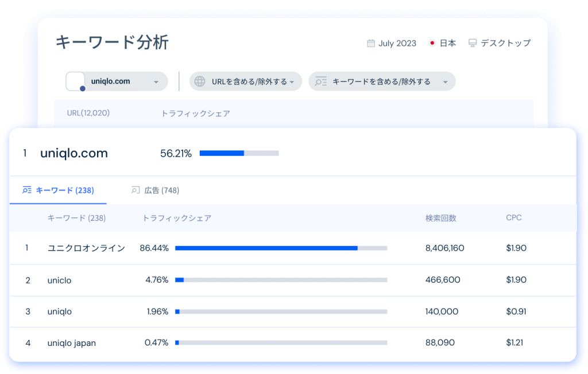The width and height of the screenshot is (588, 374).
Task: Expand the URLを含める/除外する filter
Action: point(292,82)
